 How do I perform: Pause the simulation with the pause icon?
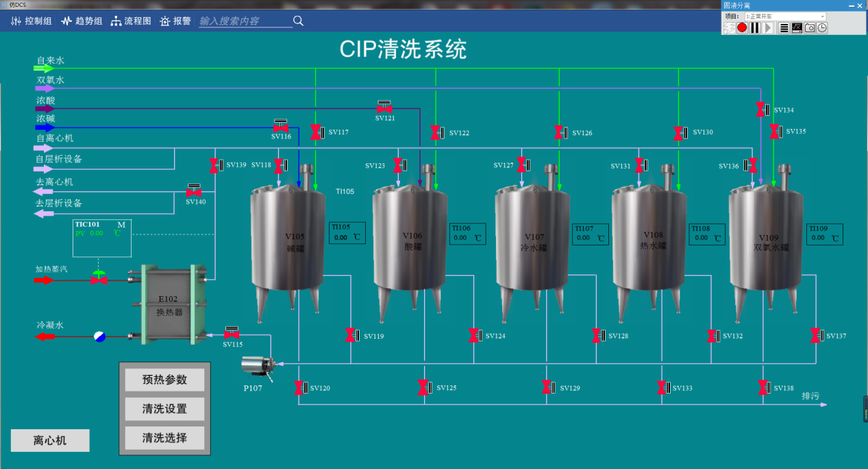click(x=755, y=28)
